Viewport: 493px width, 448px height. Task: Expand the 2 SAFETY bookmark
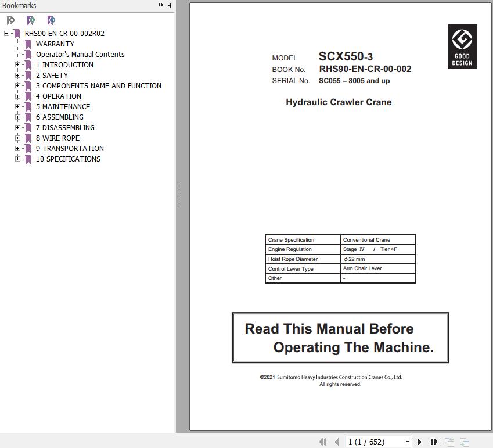(x=17, y=75)
